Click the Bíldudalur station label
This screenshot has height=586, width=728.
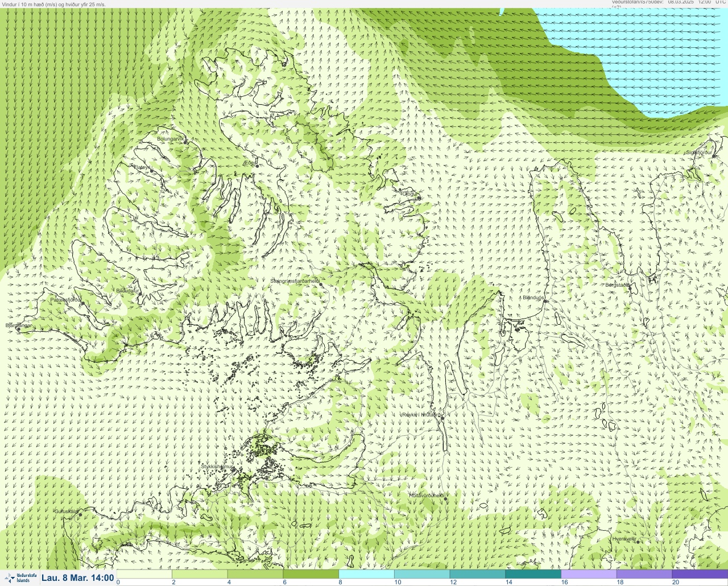[127, 290]
